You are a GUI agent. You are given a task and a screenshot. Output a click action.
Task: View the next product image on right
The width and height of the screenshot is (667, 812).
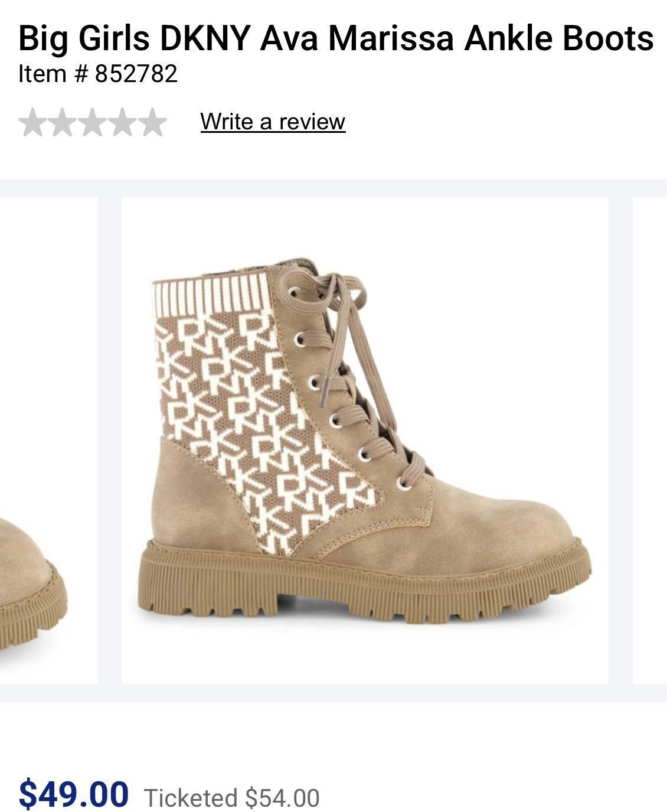tap(650, 441)
